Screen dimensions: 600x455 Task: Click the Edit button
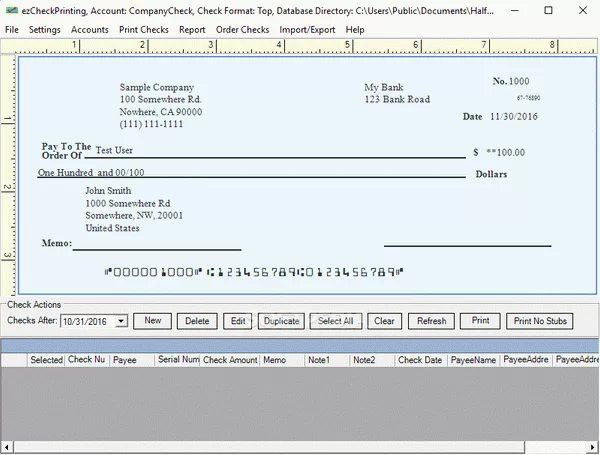(x=238, y=321)
